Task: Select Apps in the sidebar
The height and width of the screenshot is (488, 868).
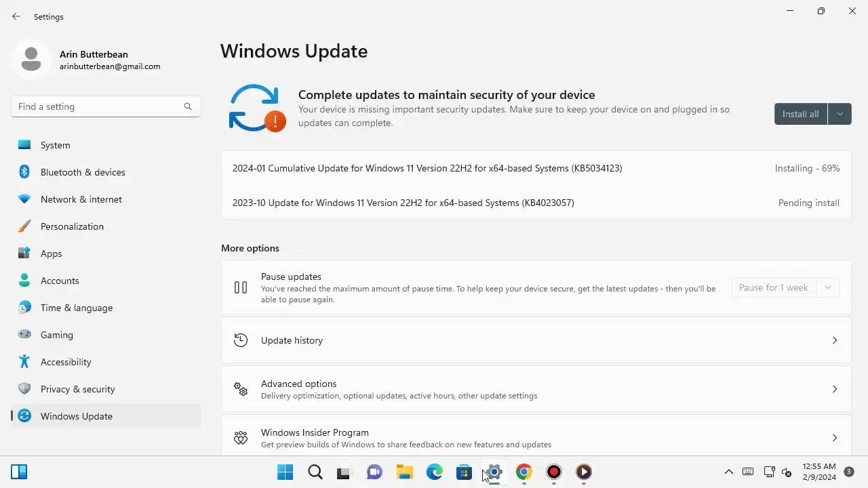Action: point(106,253)
